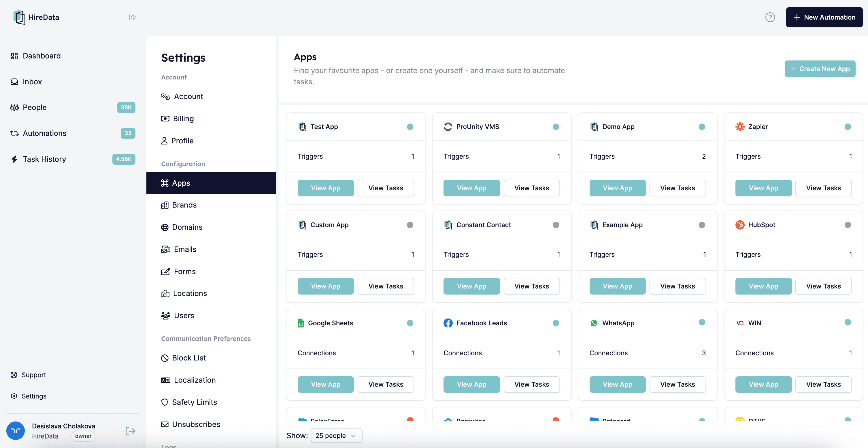The image size is (868, 448).
Task: Click the WIN logo icon
Action: click(740, 323)
